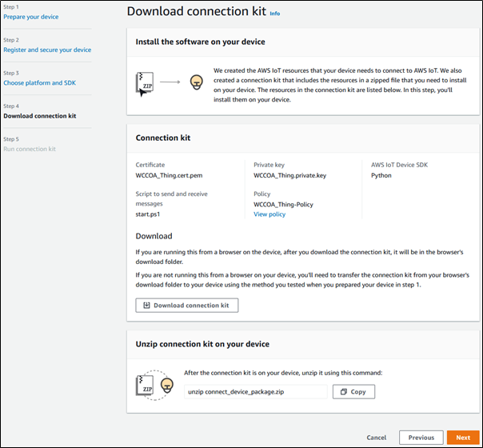Go back with the Previous button

pyautogui.click(x=421, y=438)
